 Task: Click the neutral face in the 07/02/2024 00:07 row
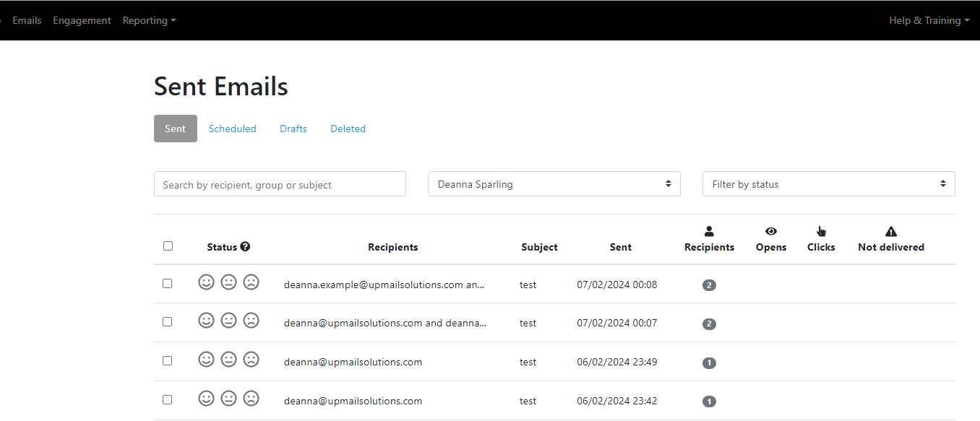click(x=228, y=321)
